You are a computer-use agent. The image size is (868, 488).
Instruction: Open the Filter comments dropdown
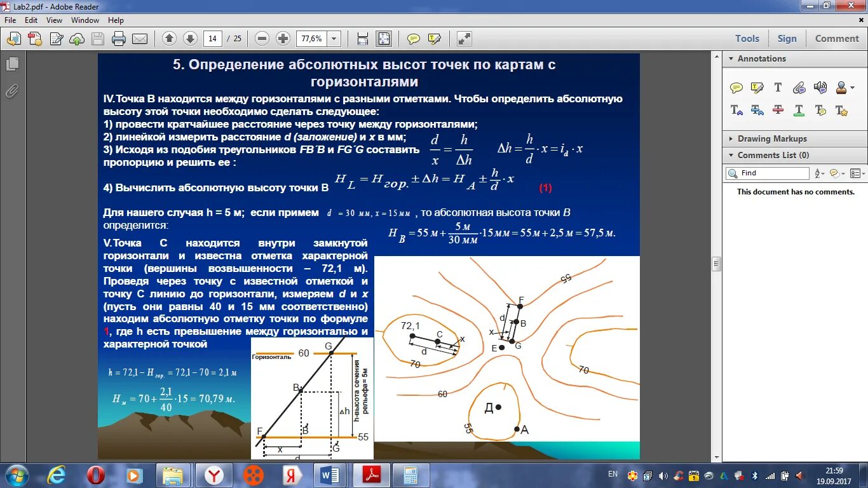pos(837,173)
